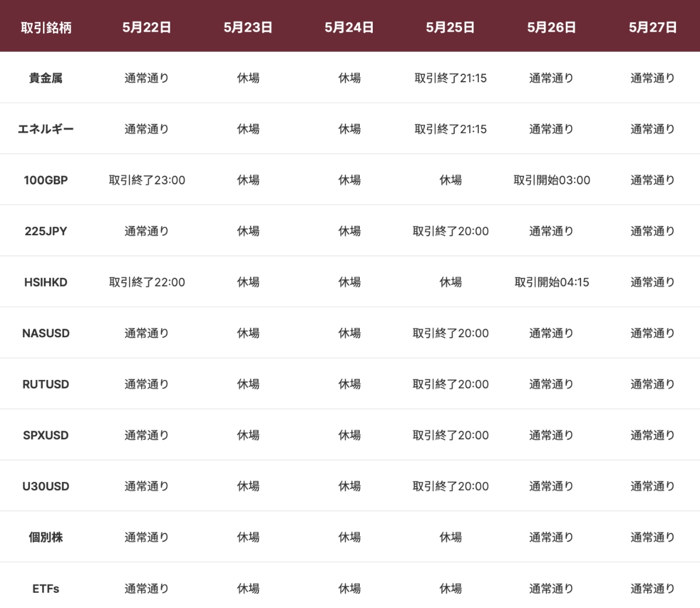700x608 pixels.
Task: Select the 5月22日 column header
Action: [147, 27]
